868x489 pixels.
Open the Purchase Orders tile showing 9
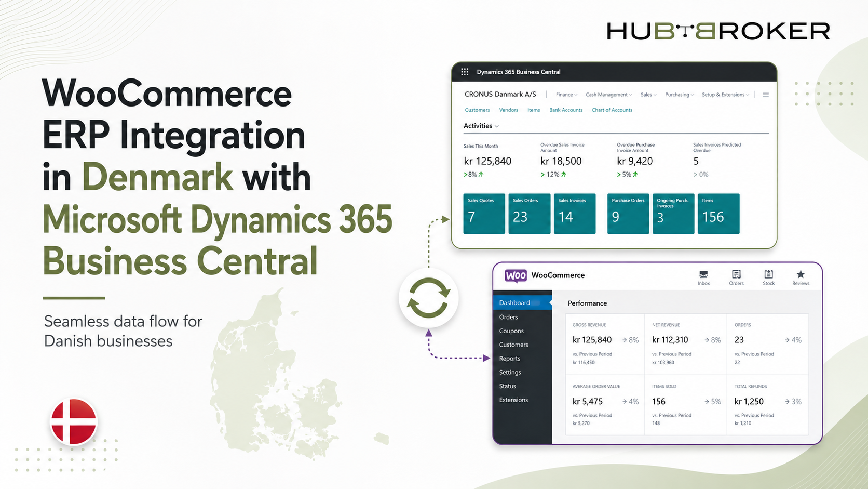pyautogui.click(x=628, y=214)
